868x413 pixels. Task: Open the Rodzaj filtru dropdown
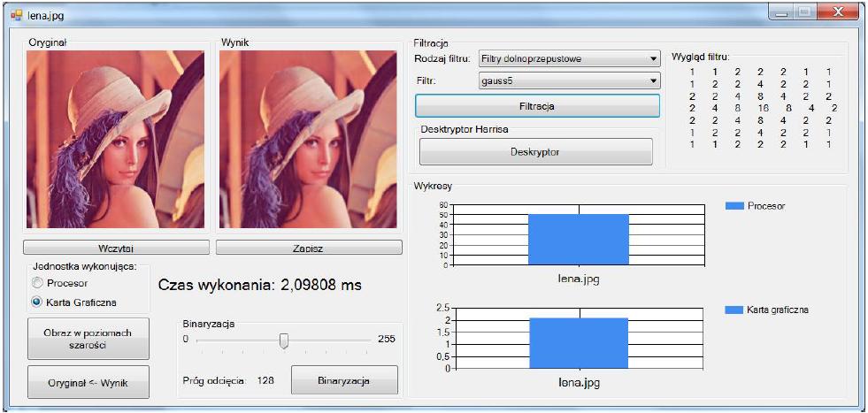pyautogui.click(x=569, y=58)
